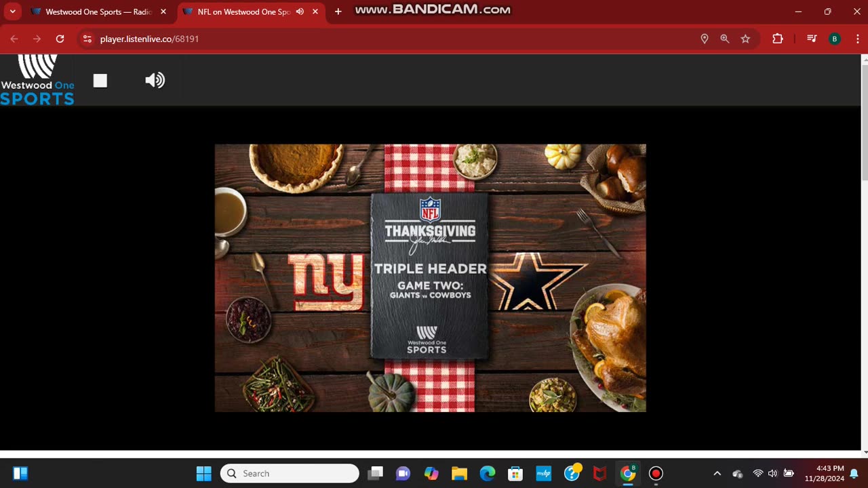This screenshot has width=868, height=488.
Task: Open the media controls button
Action: pos(812,39)
